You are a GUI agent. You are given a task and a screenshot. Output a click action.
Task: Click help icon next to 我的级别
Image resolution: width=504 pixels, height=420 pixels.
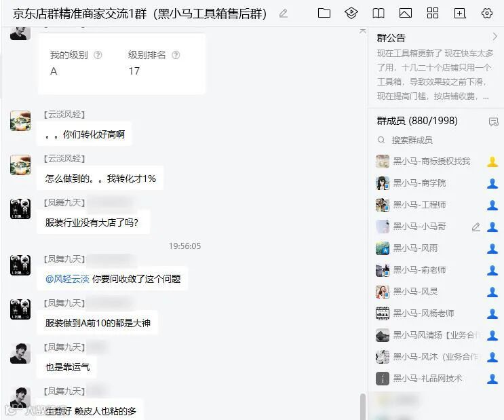[x=98, y=55]
